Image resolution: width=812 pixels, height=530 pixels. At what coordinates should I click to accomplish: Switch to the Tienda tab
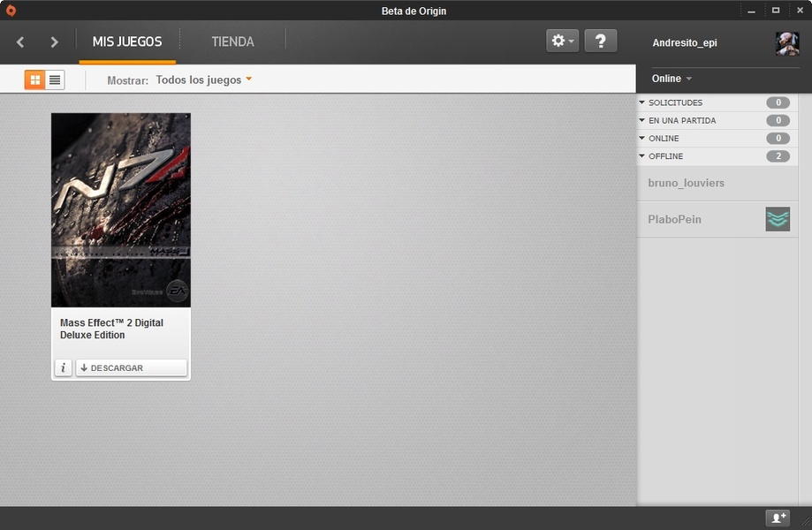232,42
